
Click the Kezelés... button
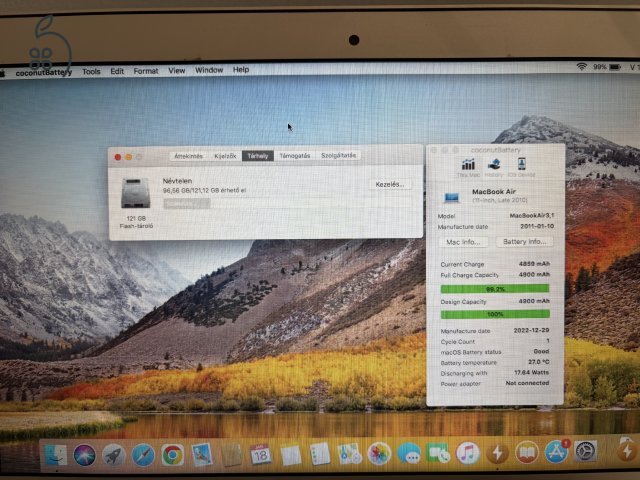(x=390, y=184)
